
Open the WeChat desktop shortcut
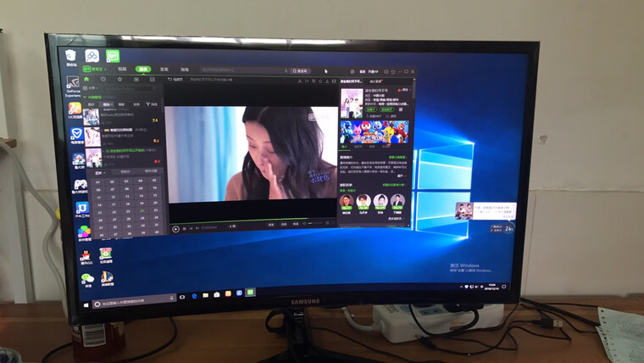tap(87, 281)
